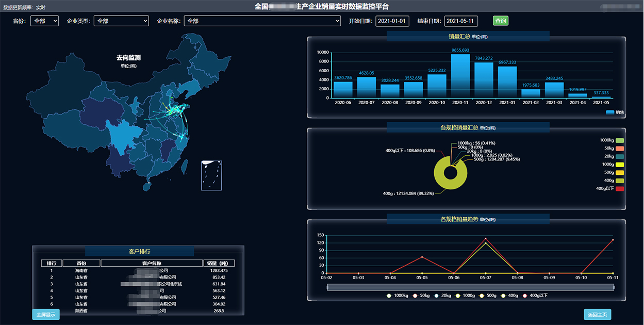The image size is (644, 325).
Task: Click the middle of the trend zoom slider bar
Action: pyautogui.click(x=470, y=287)
